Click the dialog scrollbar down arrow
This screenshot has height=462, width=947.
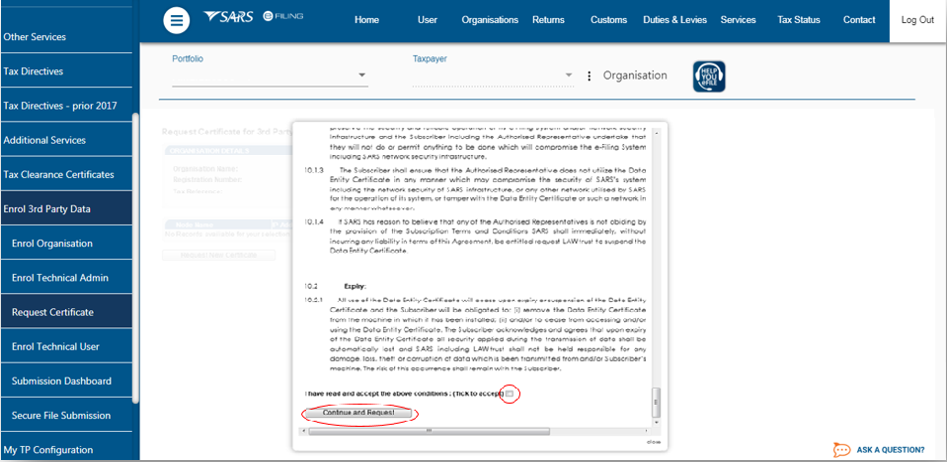pyautogui.click(x=656, y=421)
